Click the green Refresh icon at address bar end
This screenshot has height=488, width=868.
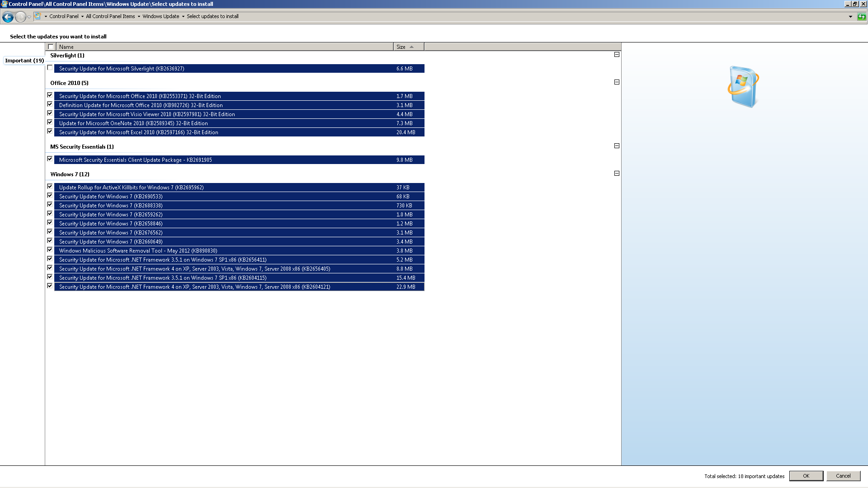click(x=862, y=17)
